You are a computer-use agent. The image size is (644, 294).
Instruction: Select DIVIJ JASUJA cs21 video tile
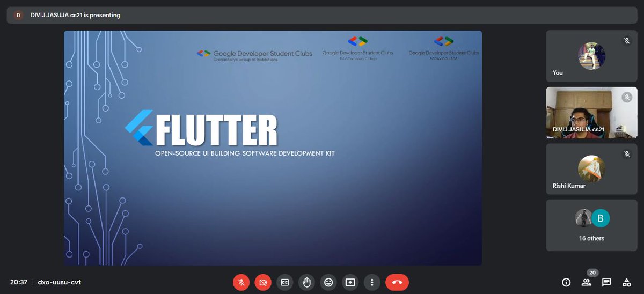tap(591, 113)
